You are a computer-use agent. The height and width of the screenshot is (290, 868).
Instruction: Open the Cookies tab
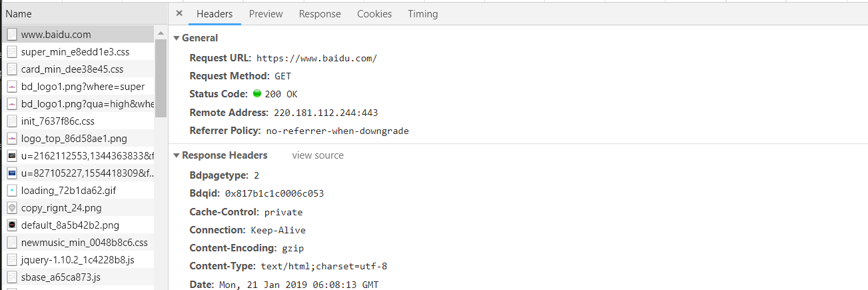[374, 14]
